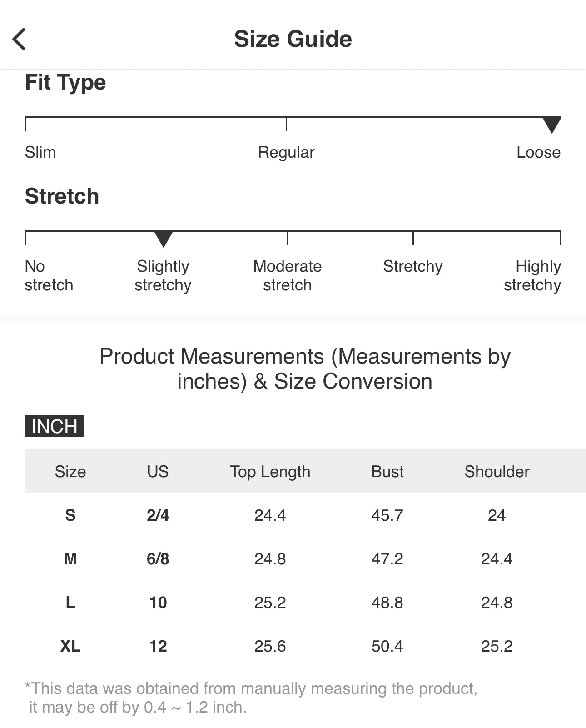Screen dimensions: 586x728
Task: Select the S size row label
Action: (x=70, y=515)
